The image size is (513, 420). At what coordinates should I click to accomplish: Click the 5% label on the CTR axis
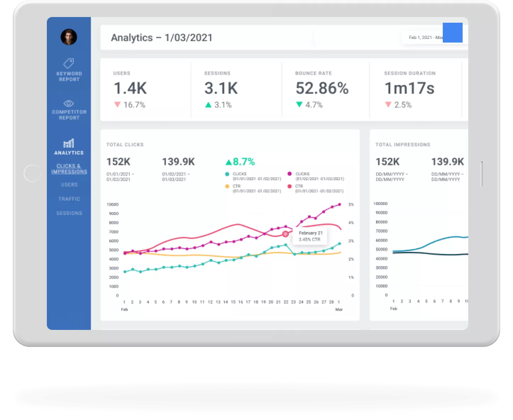point(351,205)
